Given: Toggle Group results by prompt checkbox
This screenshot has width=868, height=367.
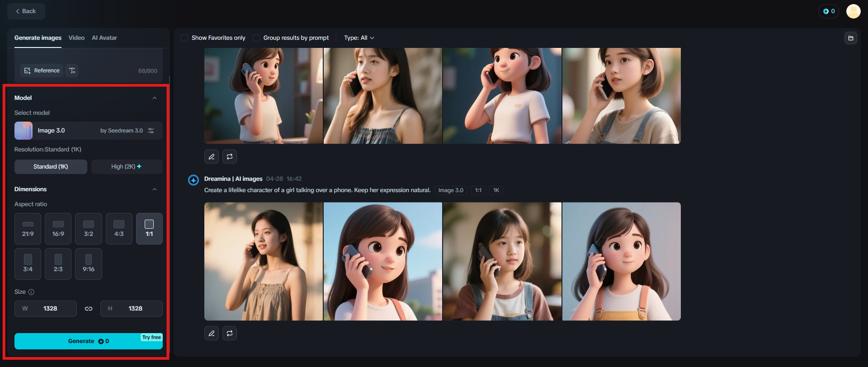Looking at the screenshot, I should click(x=256, y=38).
